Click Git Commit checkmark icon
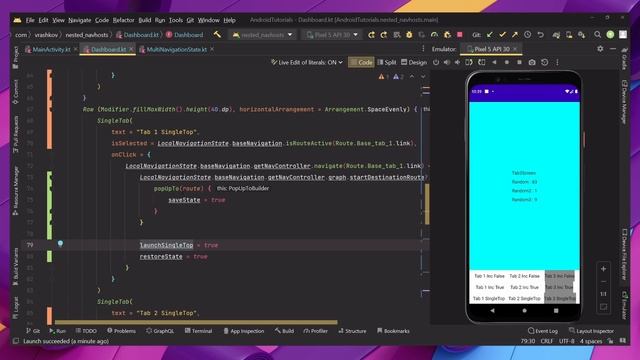The height and width of the screenshot is (360, 640). (502, 35)
